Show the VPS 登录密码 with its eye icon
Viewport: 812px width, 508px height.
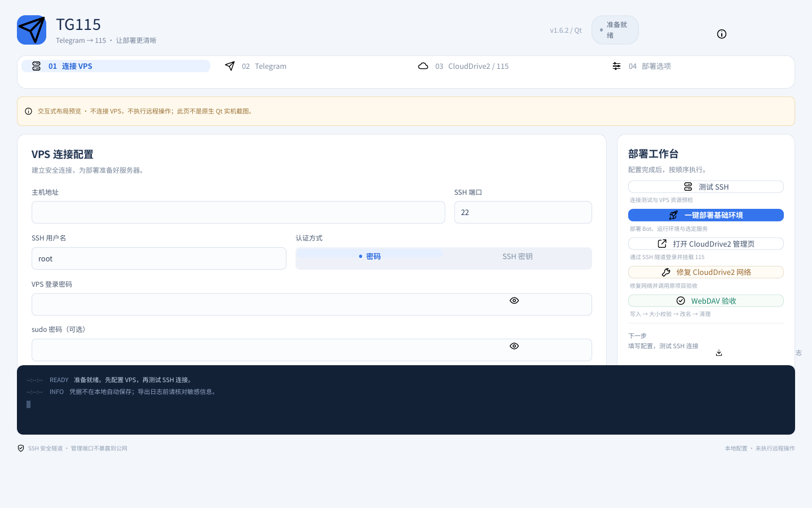coord(514,301)
